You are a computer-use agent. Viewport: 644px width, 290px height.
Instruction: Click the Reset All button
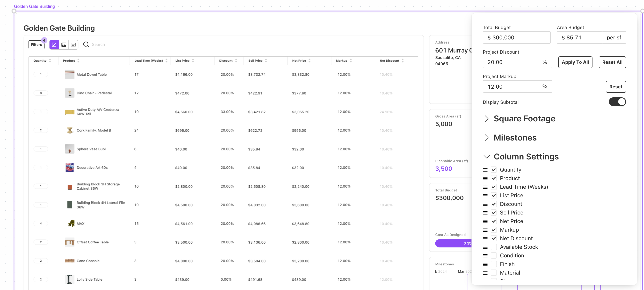pyautogui.click(x=612, y=62)
